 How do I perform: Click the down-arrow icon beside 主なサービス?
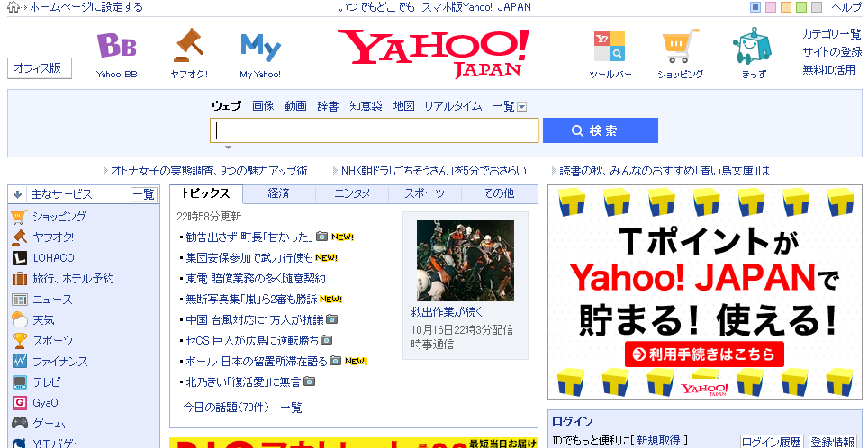(17, 194)
